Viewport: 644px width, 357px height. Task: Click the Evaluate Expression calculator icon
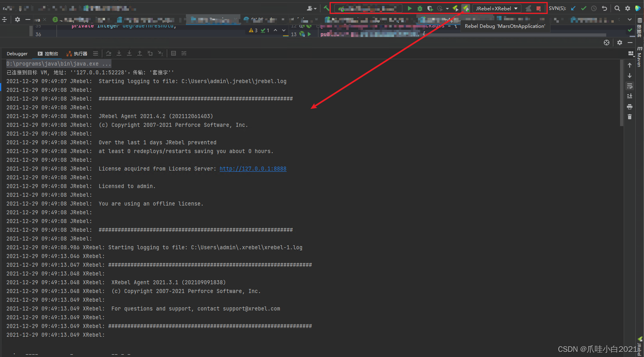[174, 53]
